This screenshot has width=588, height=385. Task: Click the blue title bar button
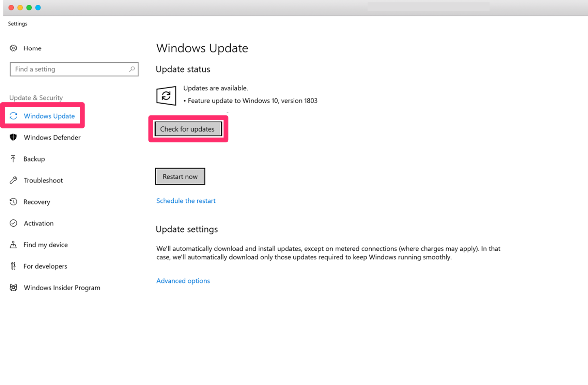[38, 7]
